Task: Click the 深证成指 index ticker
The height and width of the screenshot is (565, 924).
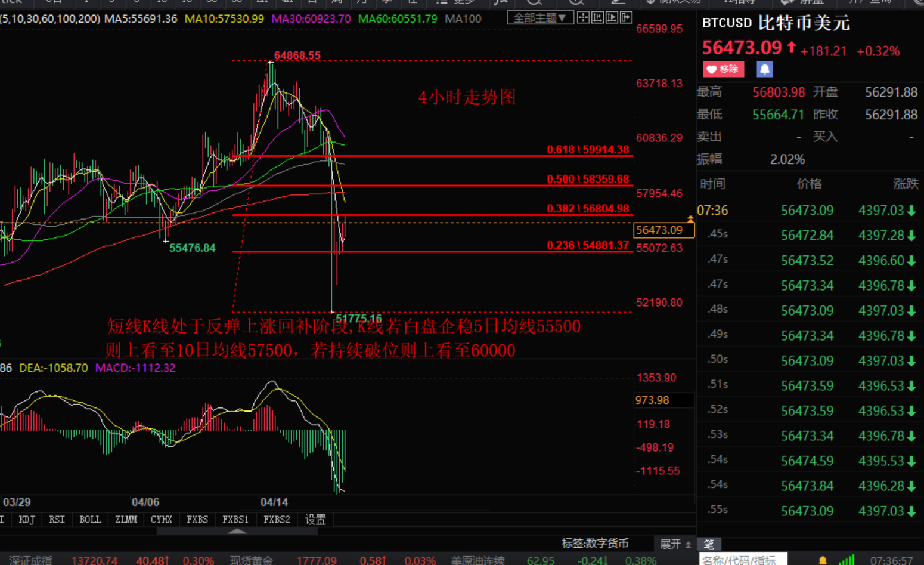Action: [31, 560]
